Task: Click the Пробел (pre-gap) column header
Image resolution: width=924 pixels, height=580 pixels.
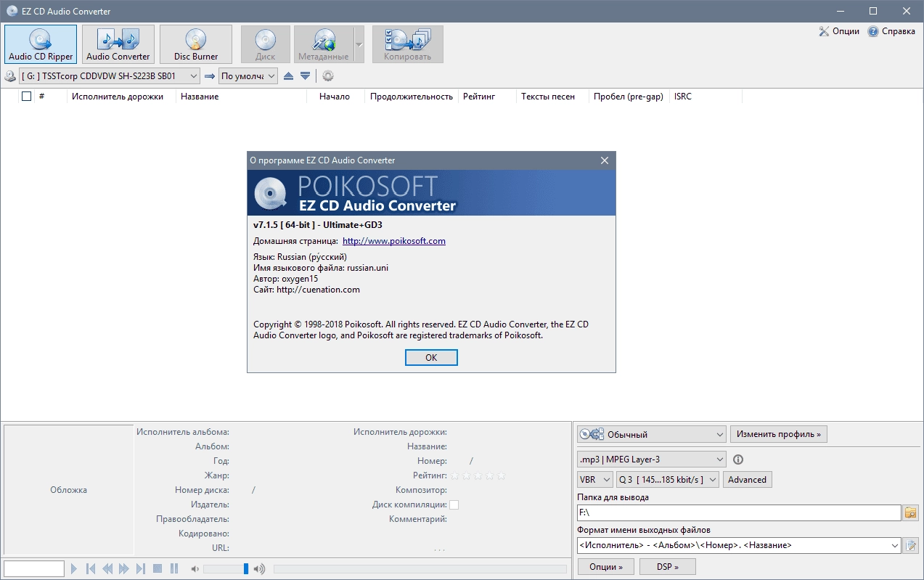Action: point(629,96)
